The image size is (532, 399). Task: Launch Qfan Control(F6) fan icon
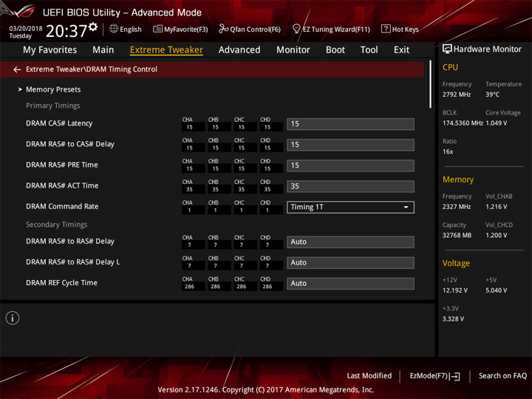pyautogui.click(x=223, y=29)
